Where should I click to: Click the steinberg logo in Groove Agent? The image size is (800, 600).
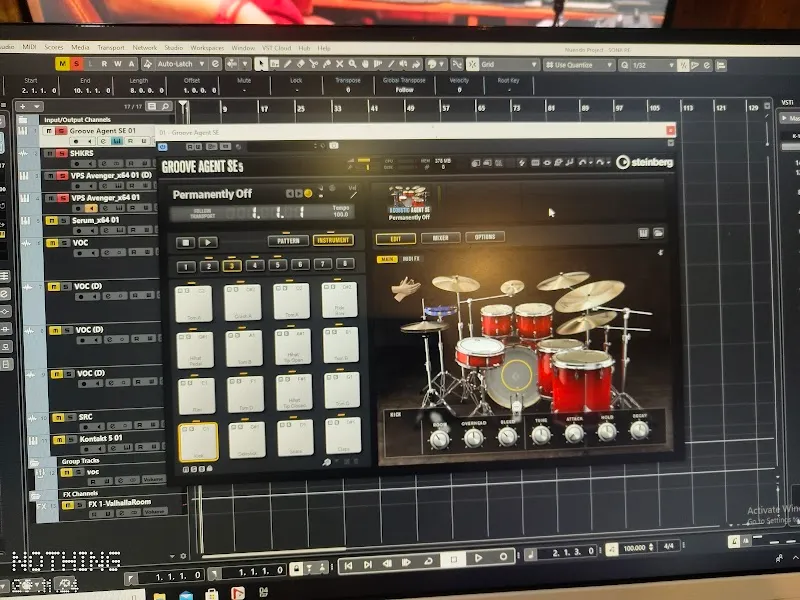click(644, 162)
